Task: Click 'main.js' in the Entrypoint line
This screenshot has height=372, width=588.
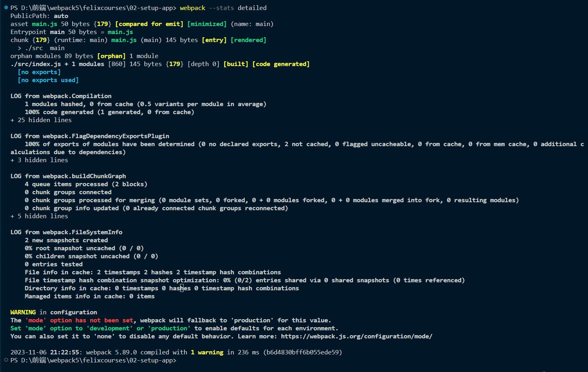Action: [120, 32]
